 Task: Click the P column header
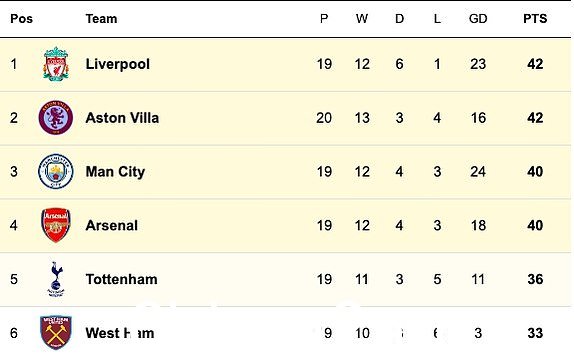click(x=324, y=19)
